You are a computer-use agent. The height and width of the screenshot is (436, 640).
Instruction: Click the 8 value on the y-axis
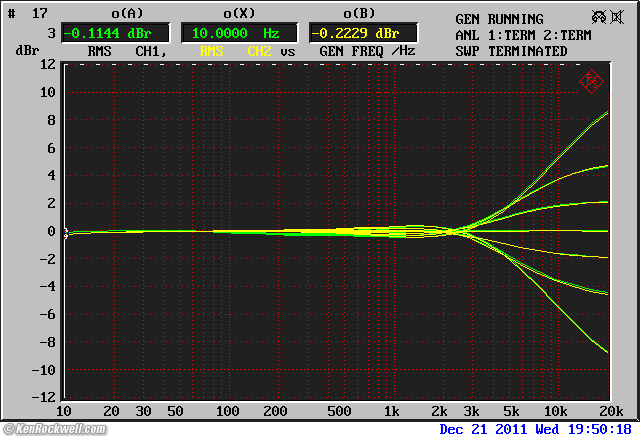pyautogui.click(x=51, y=120)
